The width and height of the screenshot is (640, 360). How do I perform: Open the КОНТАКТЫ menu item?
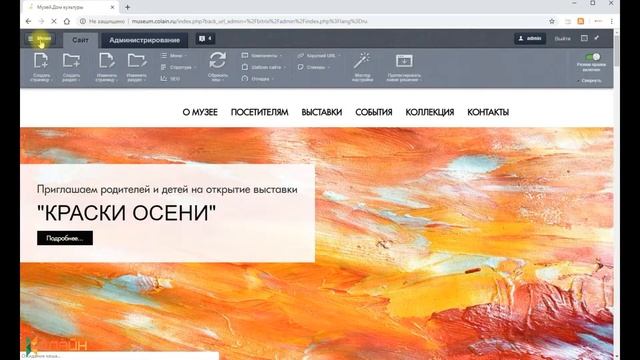click(488, 112)
